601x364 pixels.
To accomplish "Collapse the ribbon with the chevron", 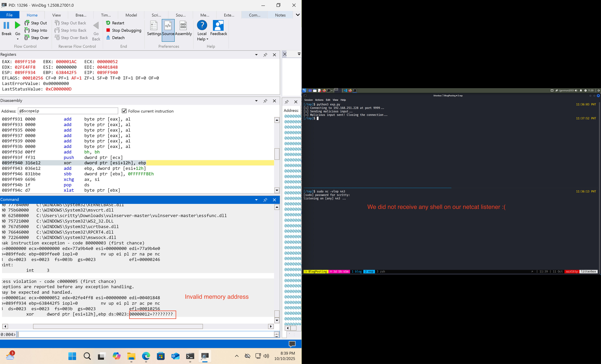I will tap(297, 15).
